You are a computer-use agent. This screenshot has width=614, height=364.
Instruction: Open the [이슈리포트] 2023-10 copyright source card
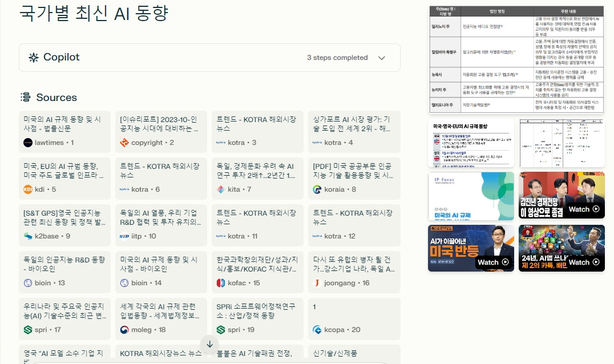[x=161, y=132]
